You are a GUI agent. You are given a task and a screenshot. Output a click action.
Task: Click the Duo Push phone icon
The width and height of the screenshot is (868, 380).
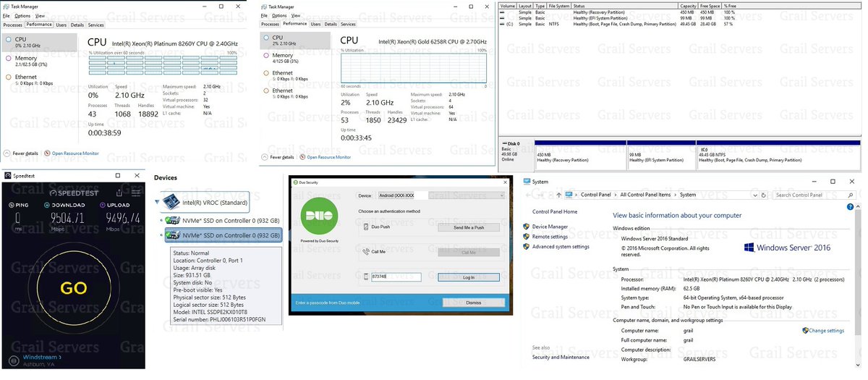click(366, 227)
